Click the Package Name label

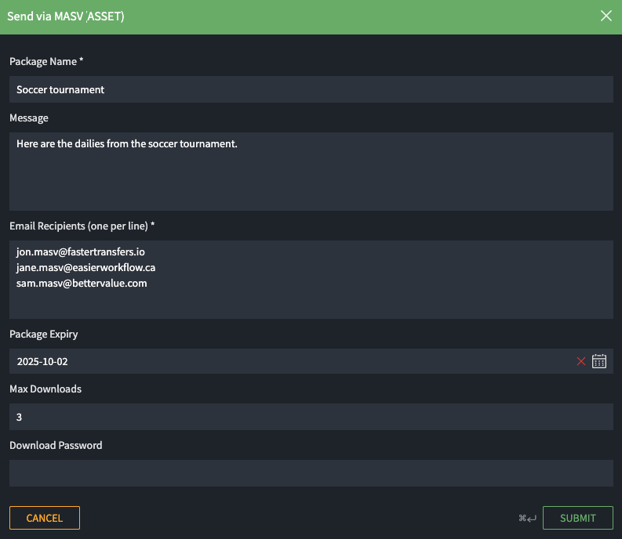coord(46,62)
